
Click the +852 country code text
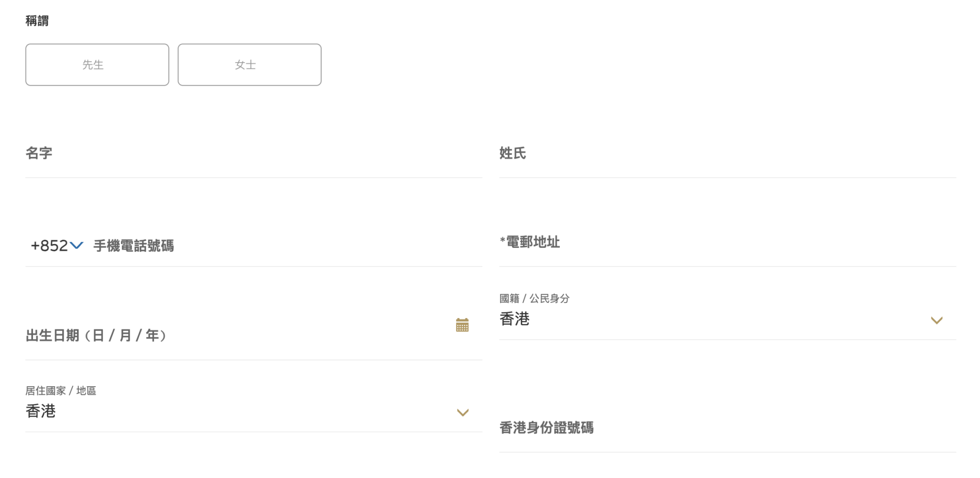tap(49, 245)
